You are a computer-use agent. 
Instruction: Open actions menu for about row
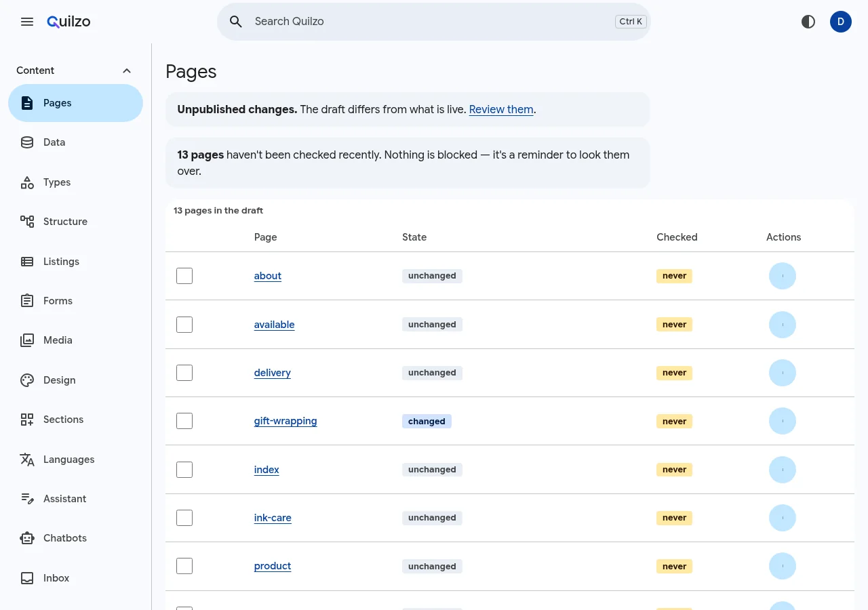point(783,276)
